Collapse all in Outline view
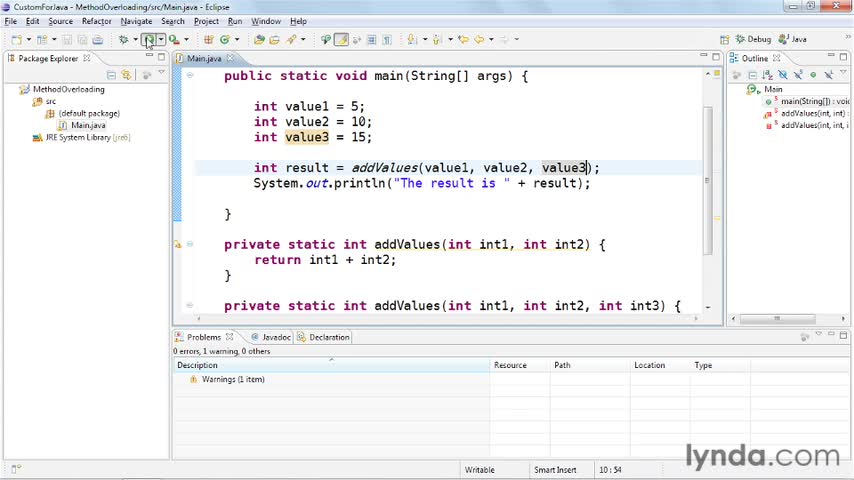This screenshot has width=854, height=480. 752,75
